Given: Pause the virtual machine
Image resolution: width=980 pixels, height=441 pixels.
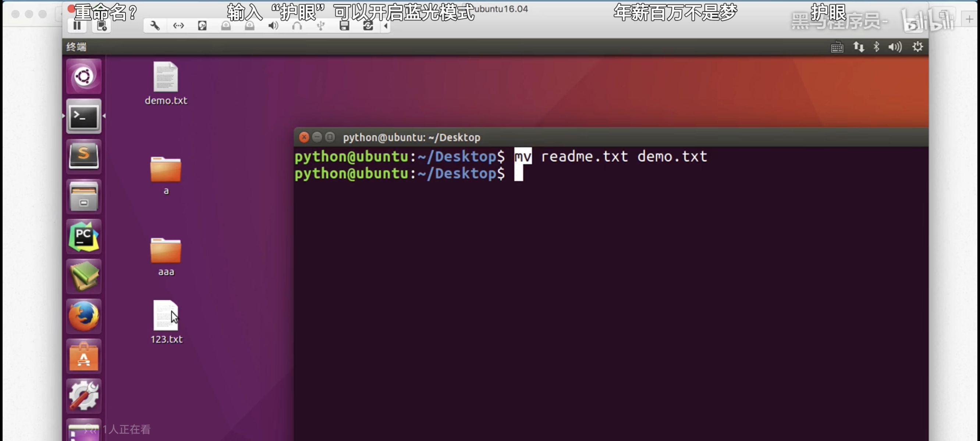Looking at the screenshot, I should pyautogui.click(x=77, y=26).
